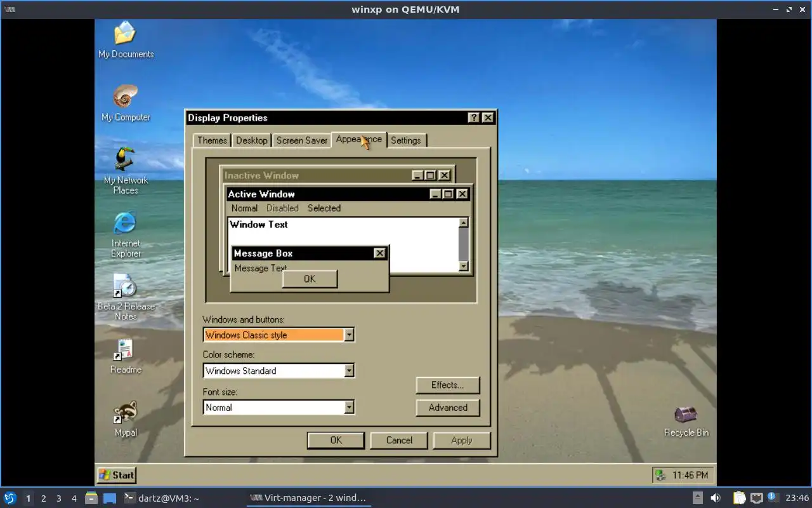Select the Recycle Bin icon
Viewport: 812px width, 508px height.
(x=686, y=421)
